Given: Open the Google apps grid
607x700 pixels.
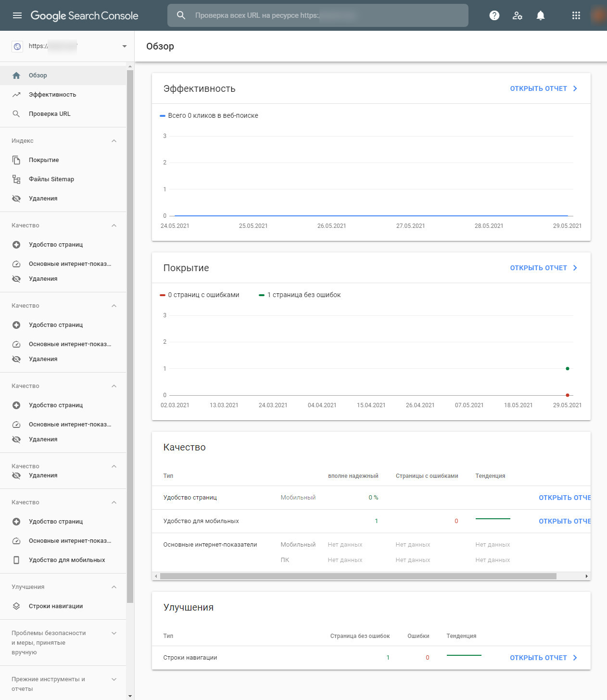Looking at the screenshot, I should coord(576,15).
